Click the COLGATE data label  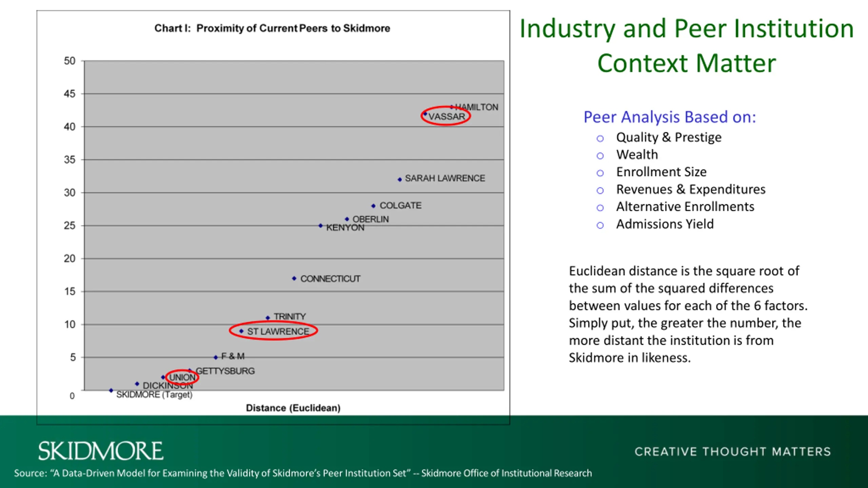click(400, 205)
